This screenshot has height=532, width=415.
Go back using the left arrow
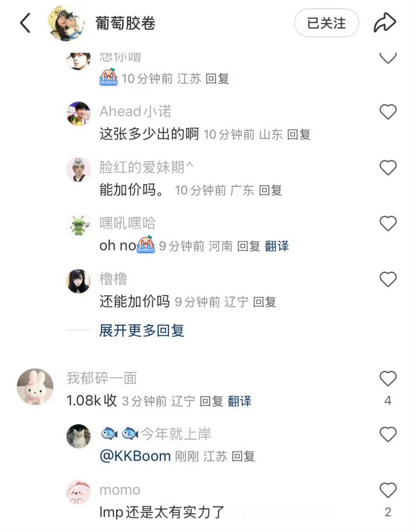(x=25, y=23)
